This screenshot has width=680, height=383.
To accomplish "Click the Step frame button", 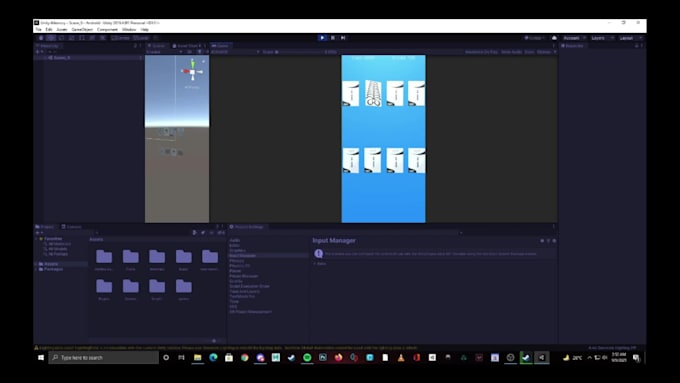I will pos(343,38).
